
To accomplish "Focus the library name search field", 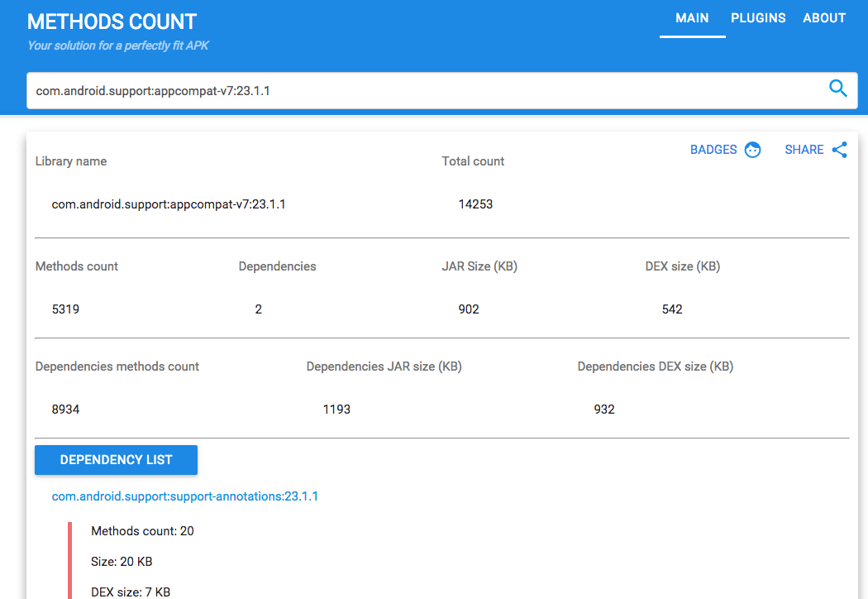I will tap(422, 91).
